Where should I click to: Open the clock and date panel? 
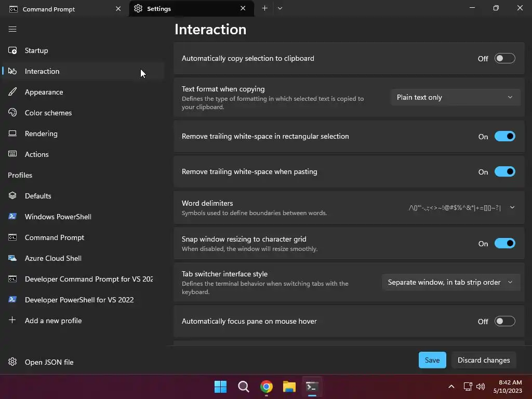pos(508,387)
